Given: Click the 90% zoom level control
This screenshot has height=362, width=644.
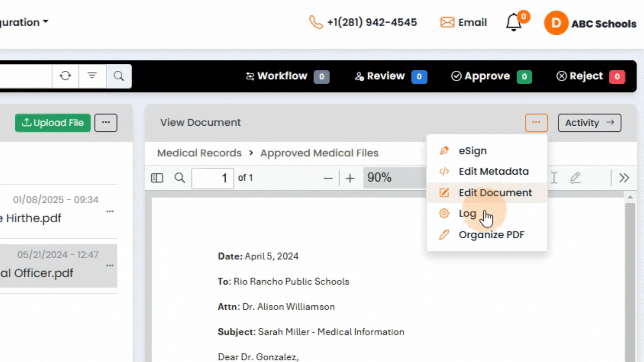Looking at the screenshot, I should point(379,178).
